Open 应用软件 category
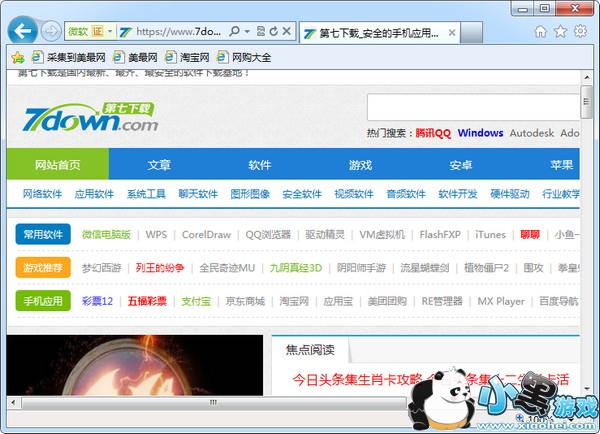 [x=94, y=194]
